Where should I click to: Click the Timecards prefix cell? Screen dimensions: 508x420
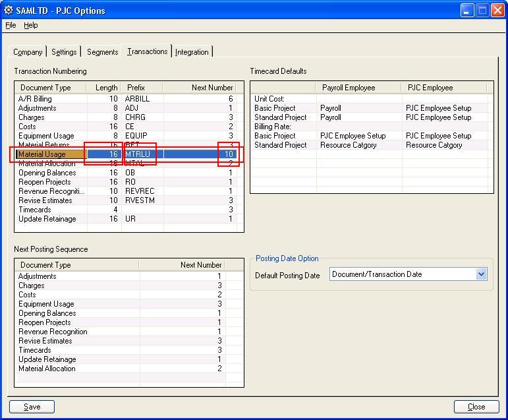pos(142,210)
